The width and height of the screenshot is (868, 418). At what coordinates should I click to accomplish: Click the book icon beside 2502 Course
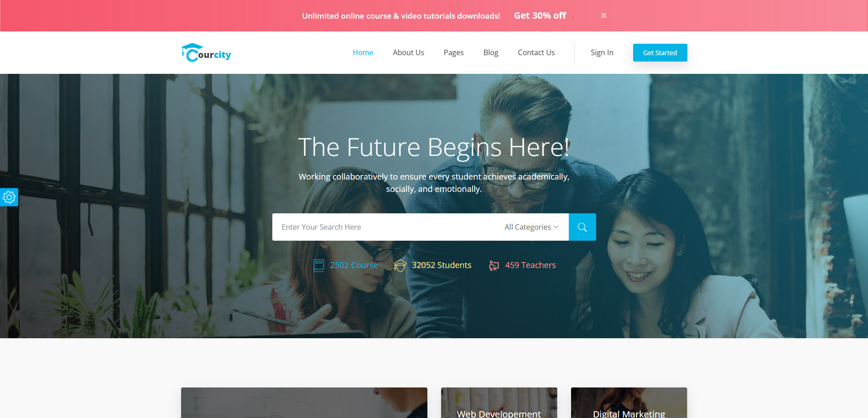pyautogui.click(x=319, y=265)
